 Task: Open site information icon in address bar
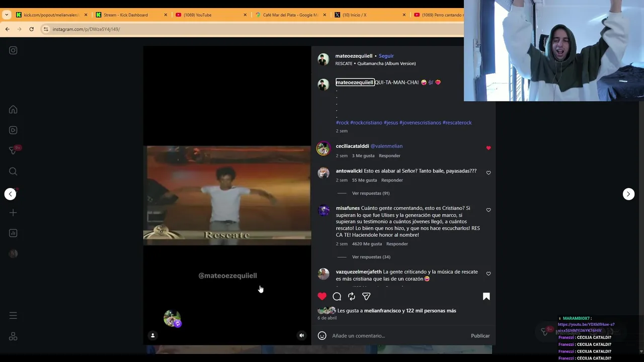point(46,29)
